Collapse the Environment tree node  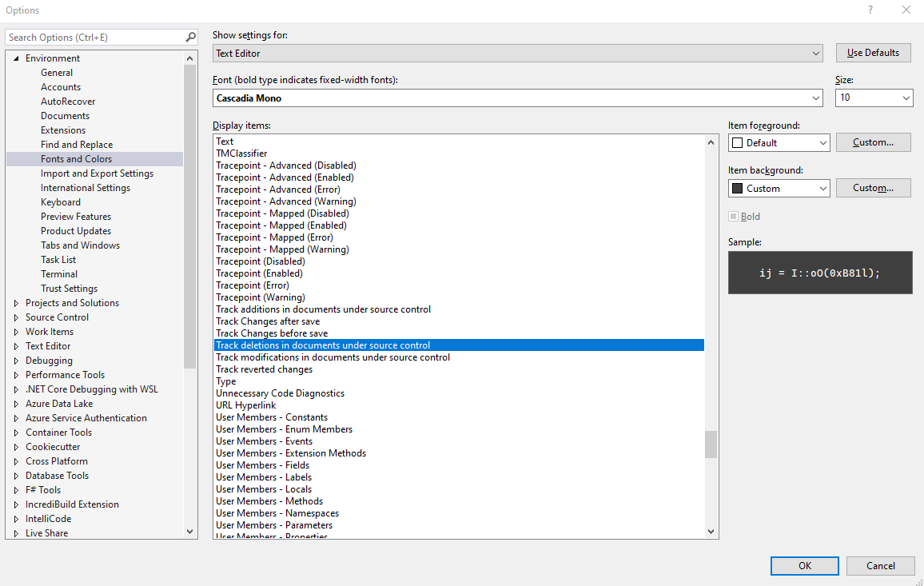(15, 58)
